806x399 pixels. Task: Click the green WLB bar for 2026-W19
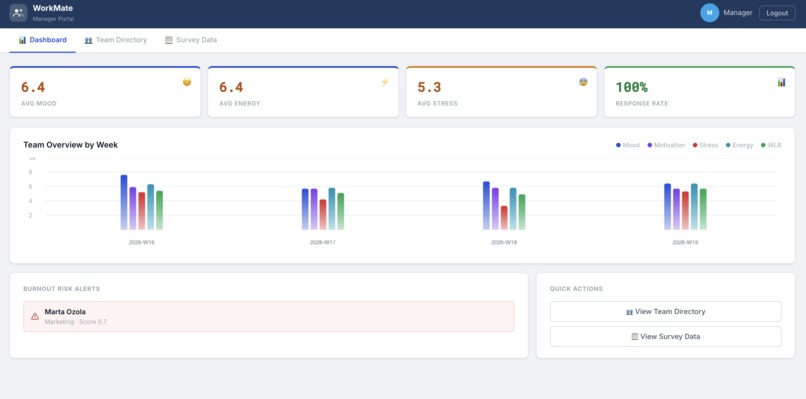coord(703,209)
